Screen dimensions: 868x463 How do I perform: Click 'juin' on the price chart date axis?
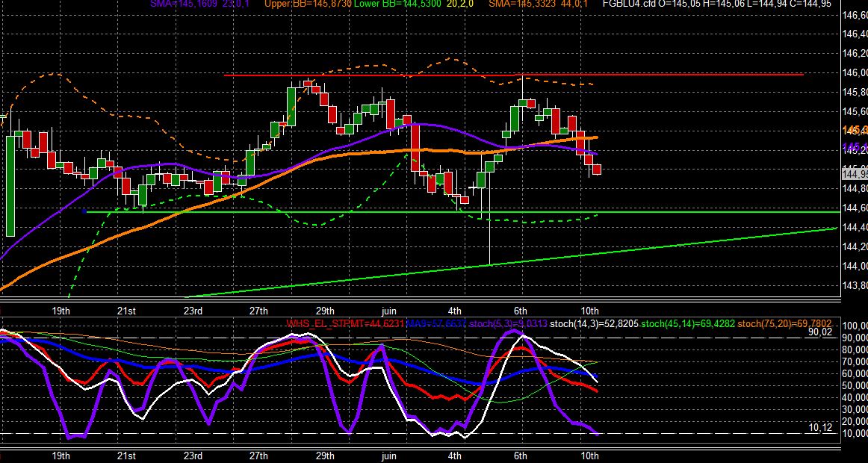click(x=389, y=311)
